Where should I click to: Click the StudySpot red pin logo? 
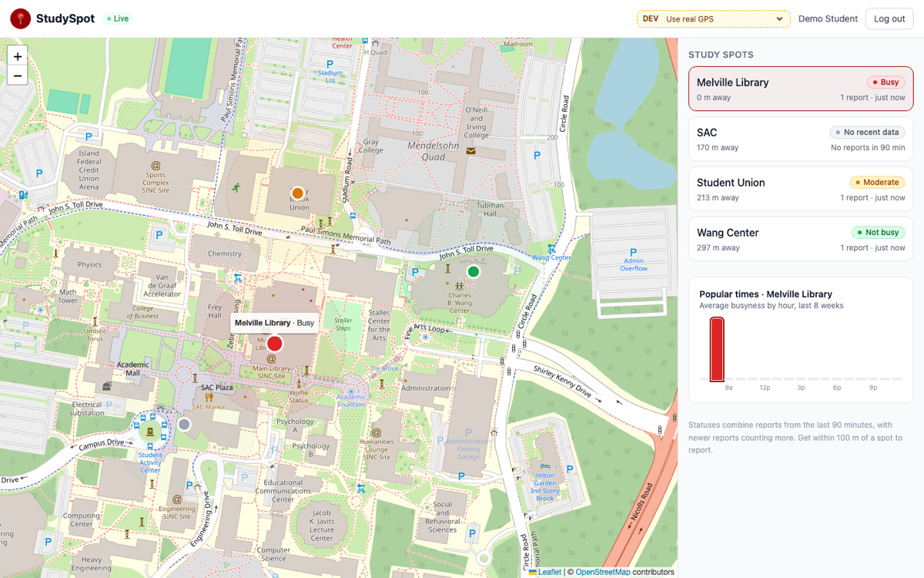20,18
